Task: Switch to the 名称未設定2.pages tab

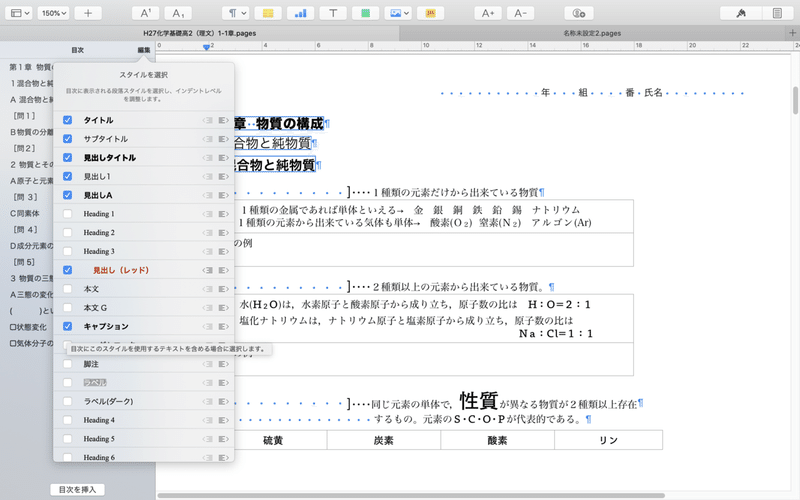Action: pos(592,33)
